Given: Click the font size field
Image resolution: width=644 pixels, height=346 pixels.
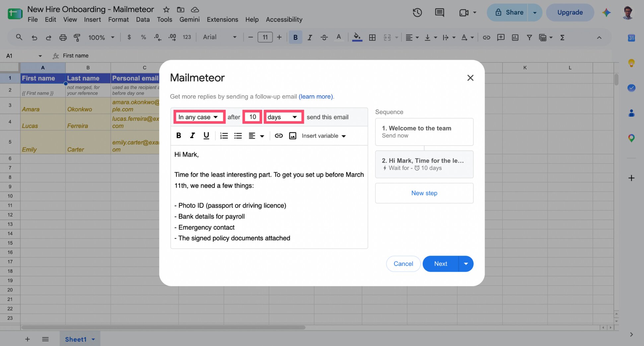Looking at the screenshot, I should 265,37.
